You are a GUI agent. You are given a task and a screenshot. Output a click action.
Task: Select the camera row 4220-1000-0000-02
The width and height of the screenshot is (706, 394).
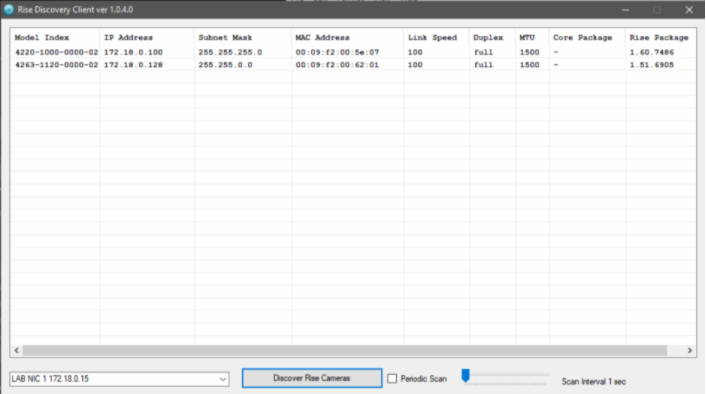[x=353, y=52]
